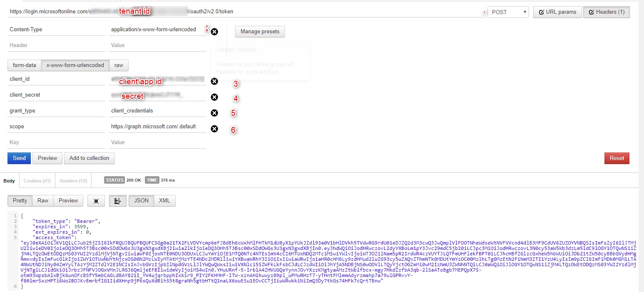
Task: Click the 200 OK status text
Action: point(134,180)
